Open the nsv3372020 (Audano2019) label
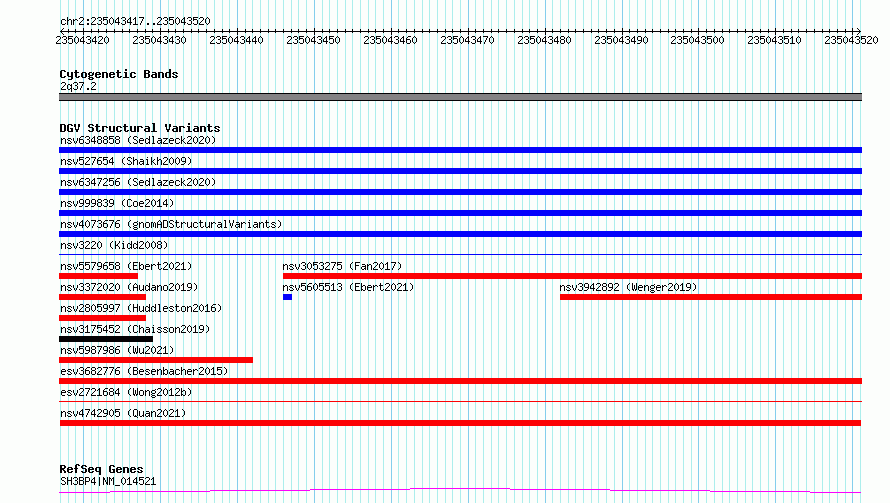This screenshot has width=890, height=503. tap(129, 287)
